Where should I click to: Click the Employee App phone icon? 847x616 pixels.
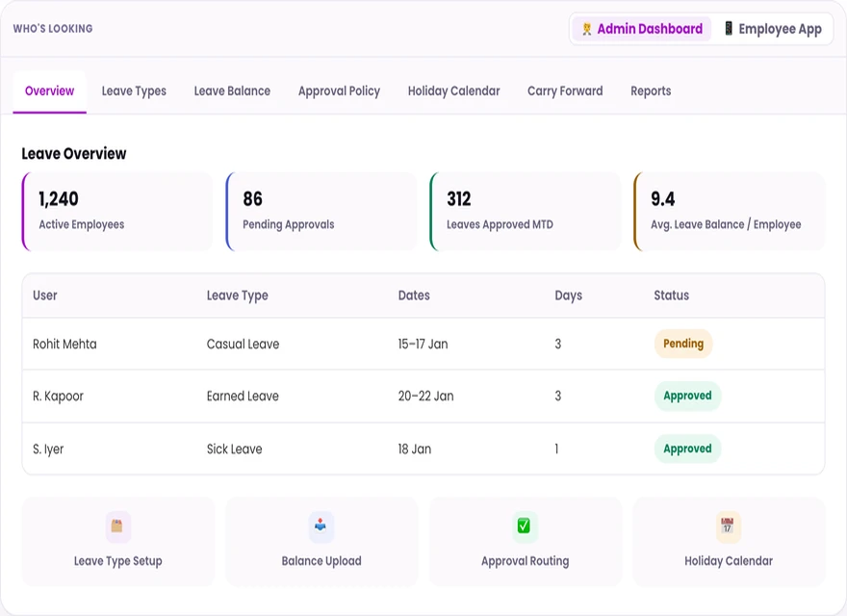729,29
